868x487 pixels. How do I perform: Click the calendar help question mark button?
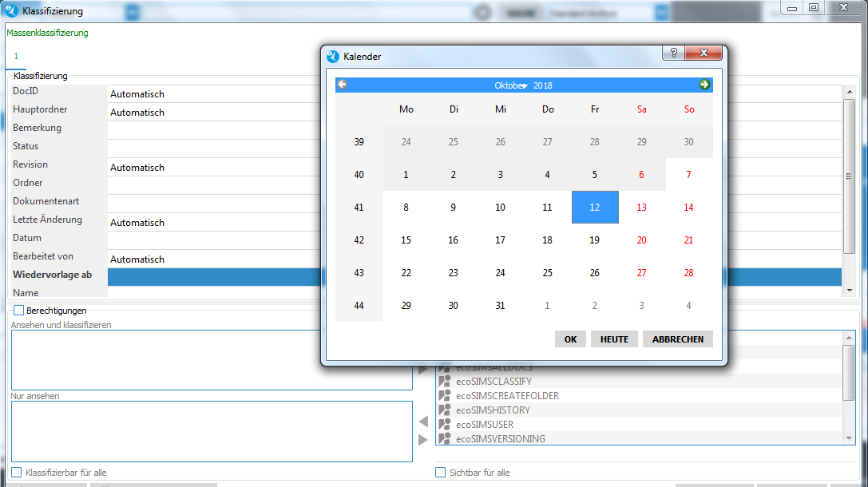pyautogui.click(x=673, y=53)
